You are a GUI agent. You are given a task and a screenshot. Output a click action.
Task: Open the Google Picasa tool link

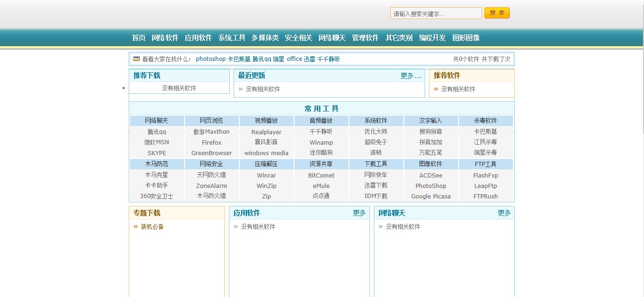pos(431,196)
